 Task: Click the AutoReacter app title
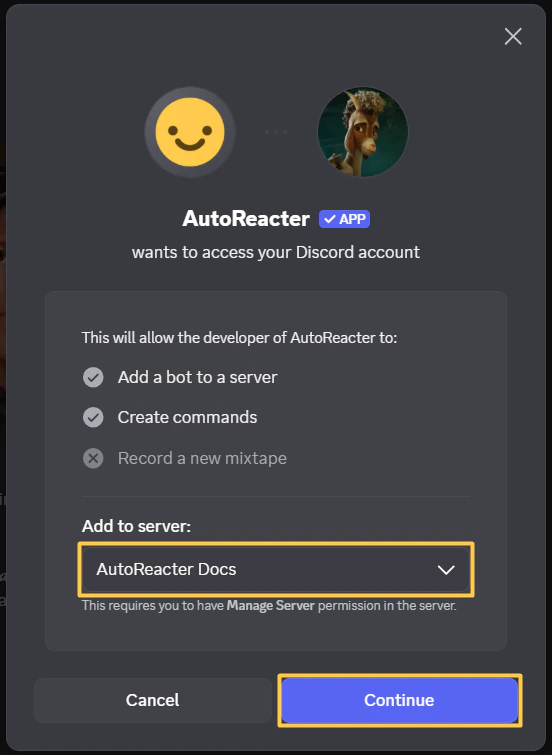246,219
